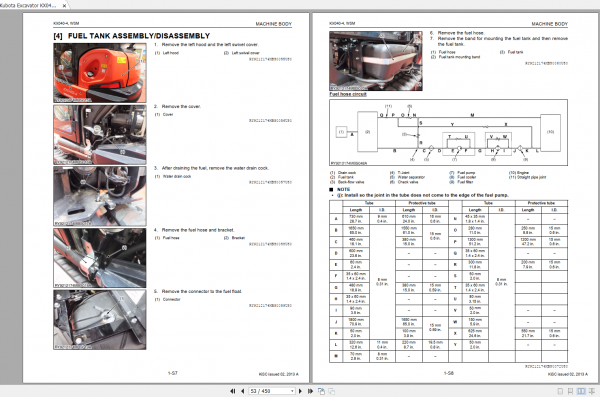Open the page number dropdown arrow
This screenshot has width=600, height=397.
pos(292,391)
